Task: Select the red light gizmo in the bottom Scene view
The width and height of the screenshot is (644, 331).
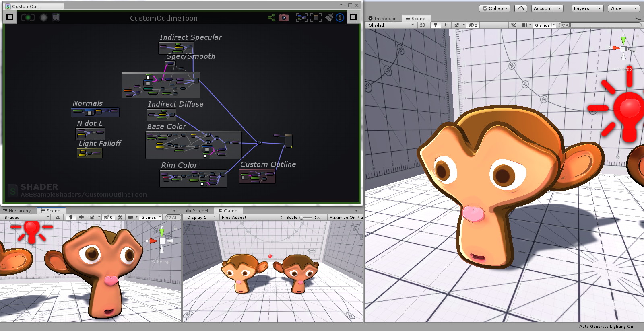Action: tap(31, 231)
